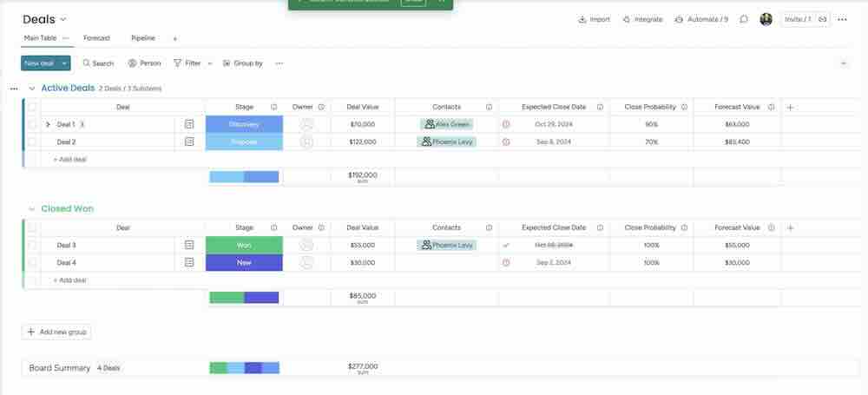
Task: Switch to the Forecast tab
Action: pyautogui.click(x=96, y=38)
